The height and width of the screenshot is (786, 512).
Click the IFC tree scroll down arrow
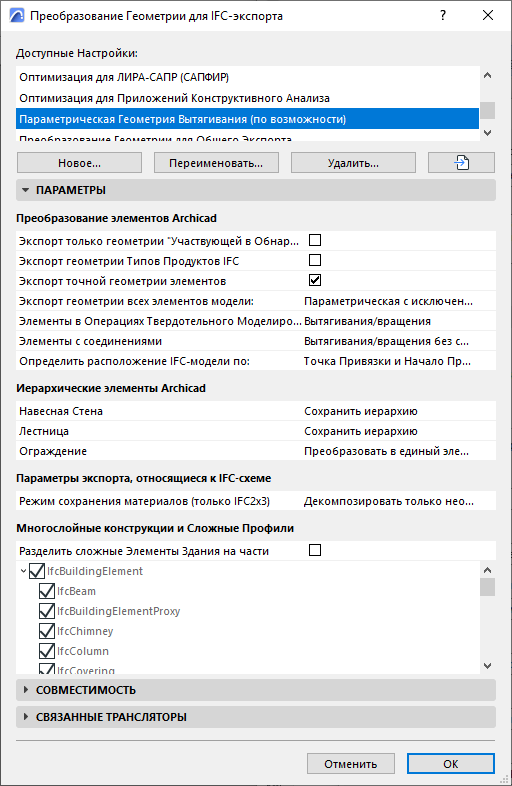tap(487, 666)
